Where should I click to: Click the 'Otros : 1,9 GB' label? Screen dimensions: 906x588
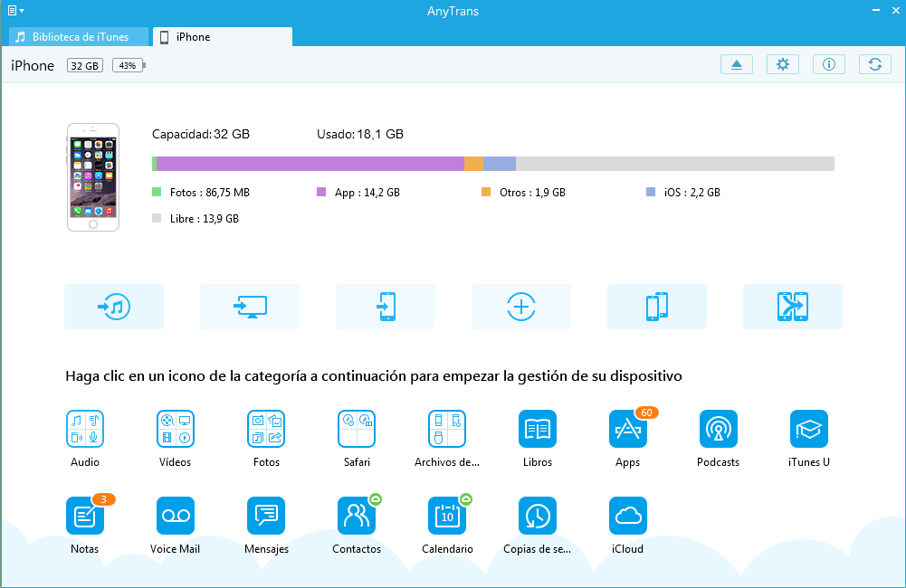(x=532, y=193)
